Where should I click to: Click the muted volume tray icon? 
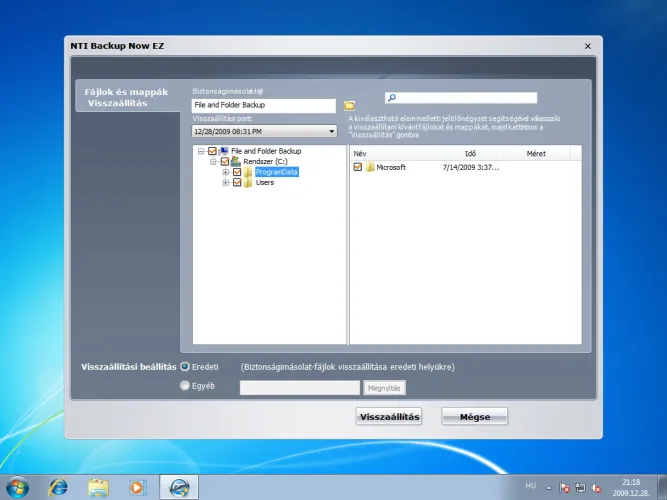(596, 488)
